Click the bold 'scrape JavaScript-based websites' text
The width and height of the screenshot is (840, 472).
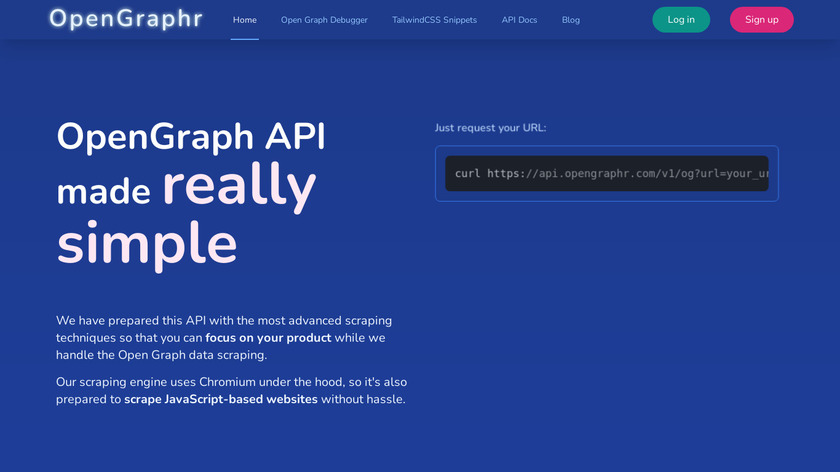point(221,400)
